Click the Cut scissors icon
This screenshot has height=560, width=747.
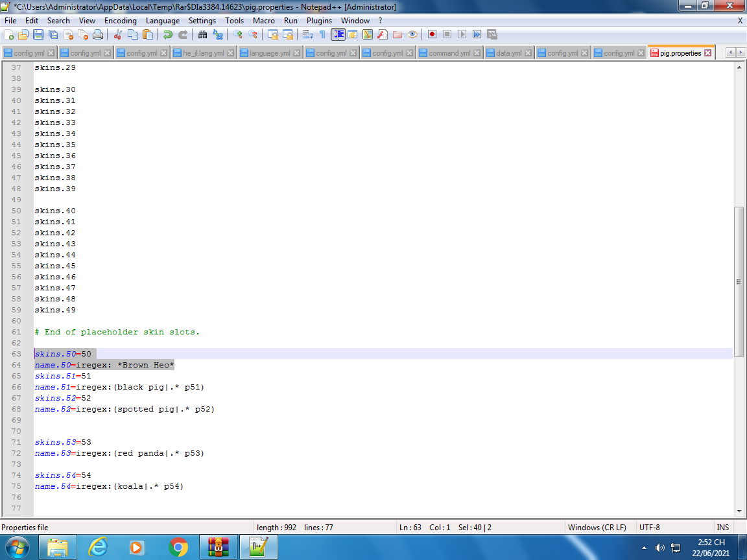click(117, 34)
